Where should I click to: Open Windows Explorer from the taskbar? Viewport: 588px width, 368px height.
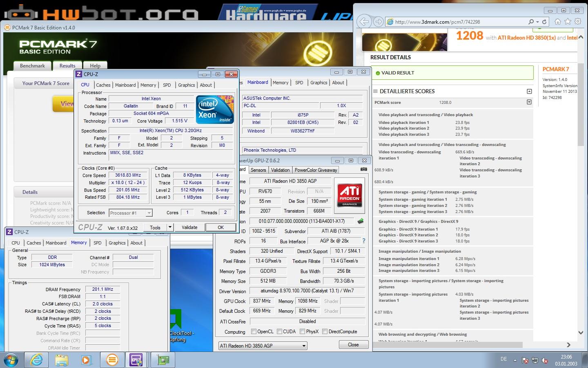pos(62,360)
